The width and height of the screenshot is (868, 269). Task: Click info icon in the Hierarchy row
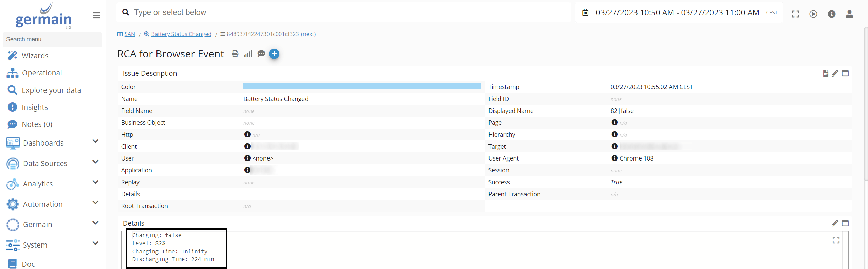coord(615,134)
